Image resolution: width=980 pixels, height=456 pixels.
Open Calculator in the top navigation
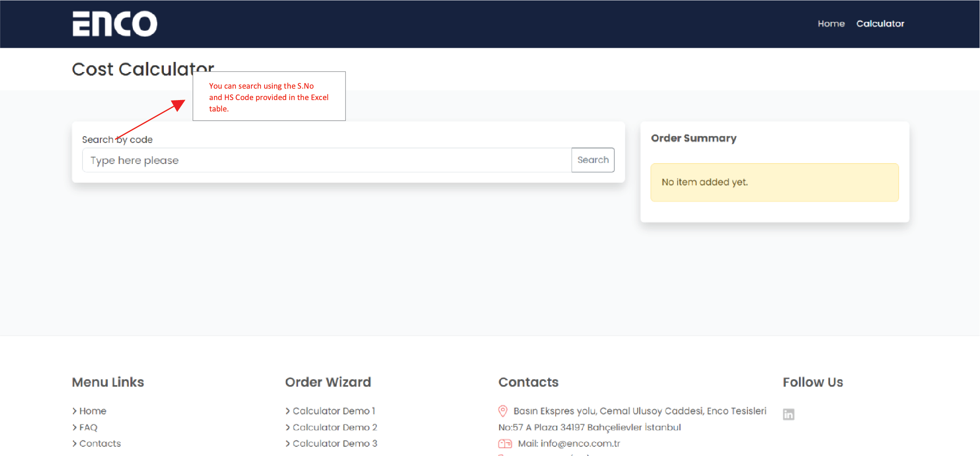click(x=880, y=24)
